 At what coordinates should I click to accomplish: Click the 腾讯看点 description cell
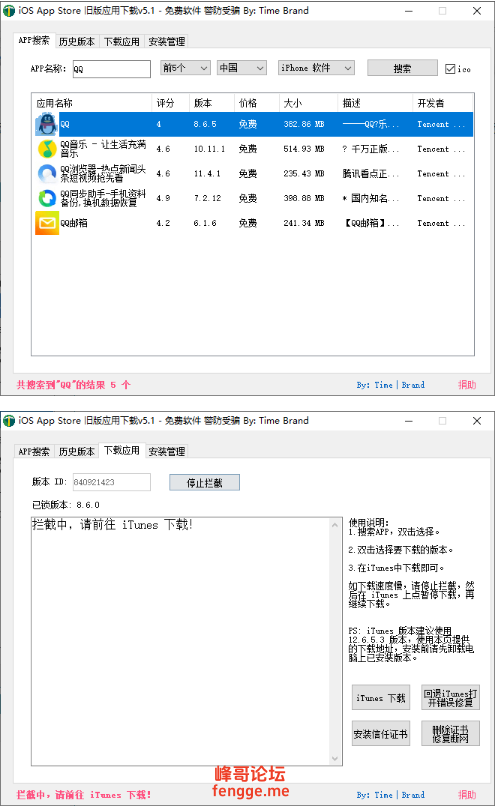371,174
